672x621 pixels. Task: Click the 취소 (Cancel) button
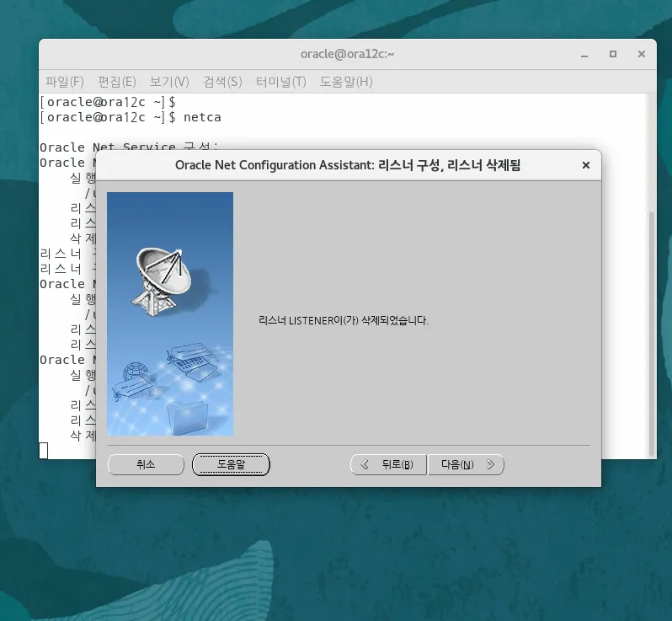point(146,464)
